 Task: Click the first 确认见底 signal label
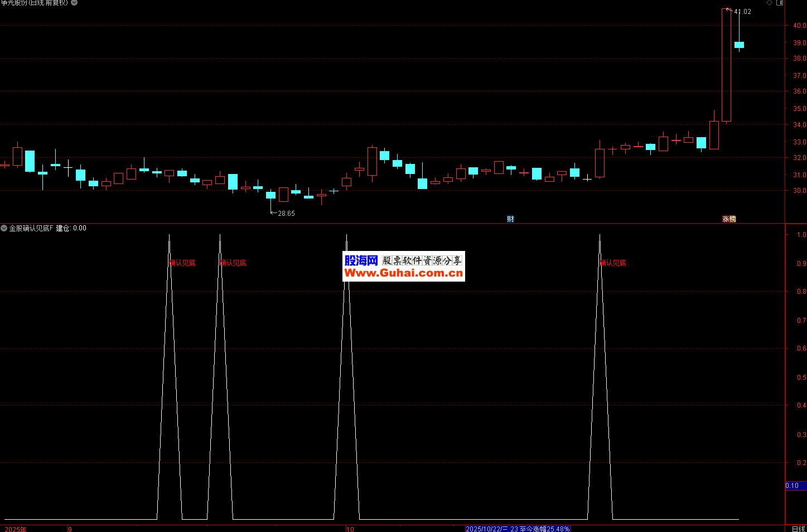(182, 263)
